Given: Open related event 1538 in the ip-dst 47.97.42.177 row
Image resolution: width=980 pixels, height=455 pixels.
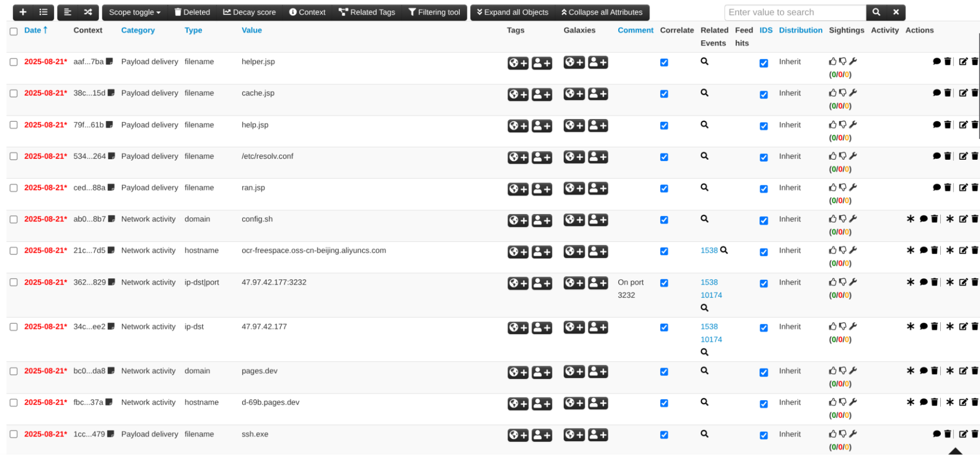Looking at the screenshot, I should [x=709, y=327].
